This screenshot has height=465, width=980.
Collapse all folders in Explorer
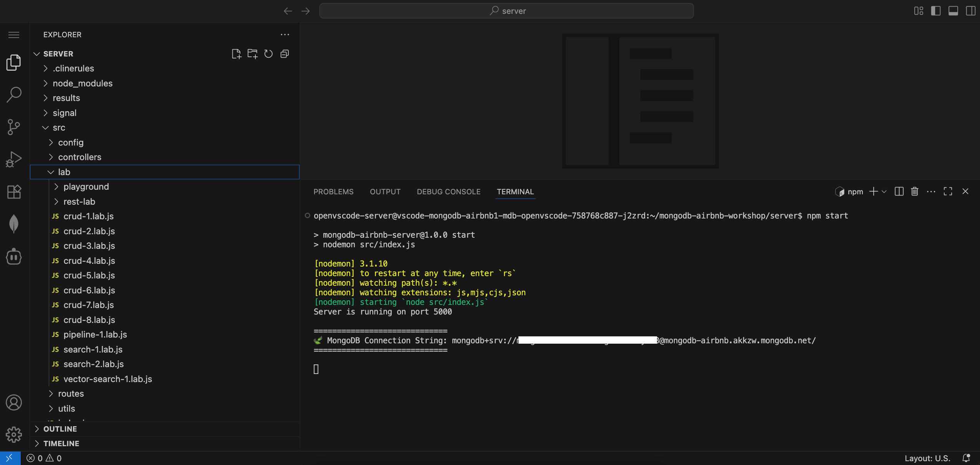(285, 54)
